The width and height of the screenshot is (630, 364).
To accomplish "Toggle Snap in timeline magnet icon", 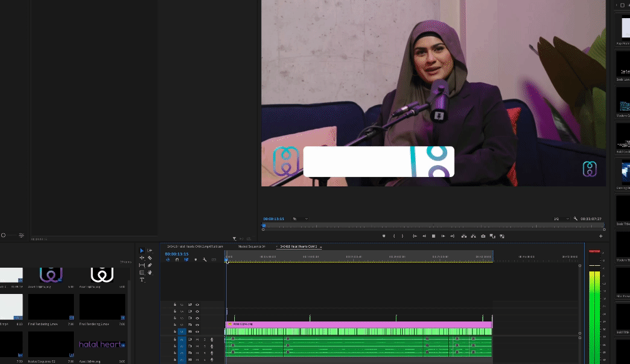I will 177,260.
